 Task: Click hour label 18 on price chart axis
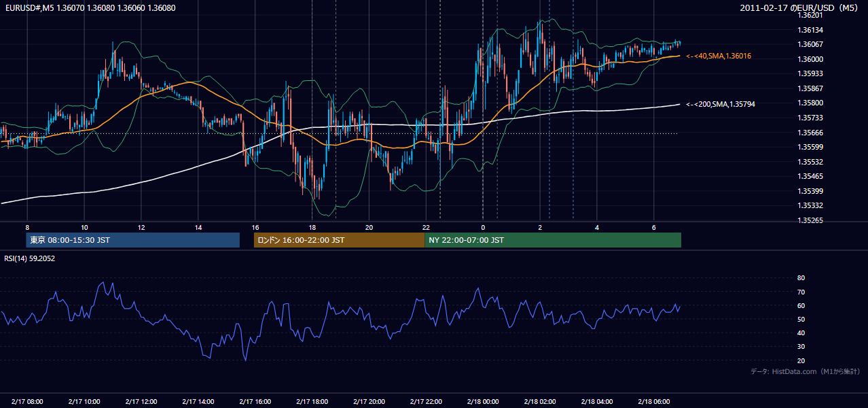pyautogui.click(x=312, y=227)
